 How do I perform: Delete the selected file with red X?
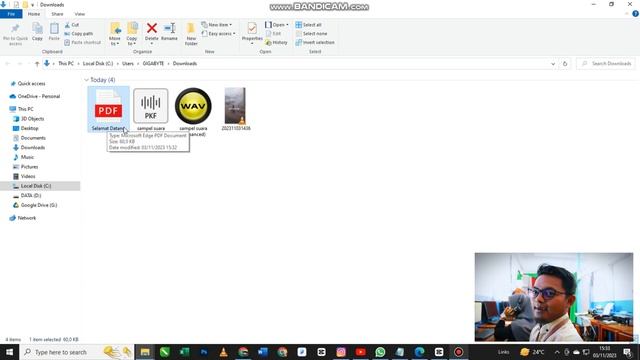(151, 33)
